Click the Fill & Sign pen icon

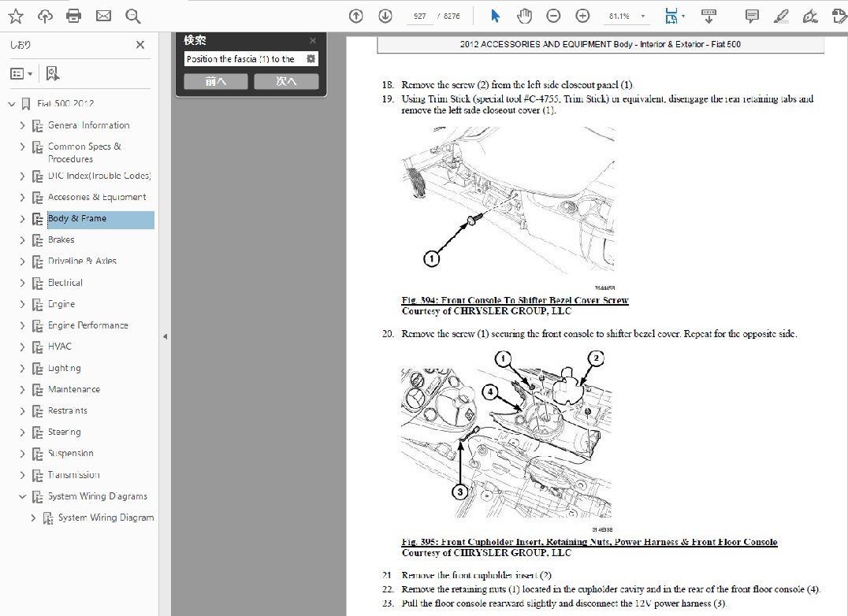810,15
